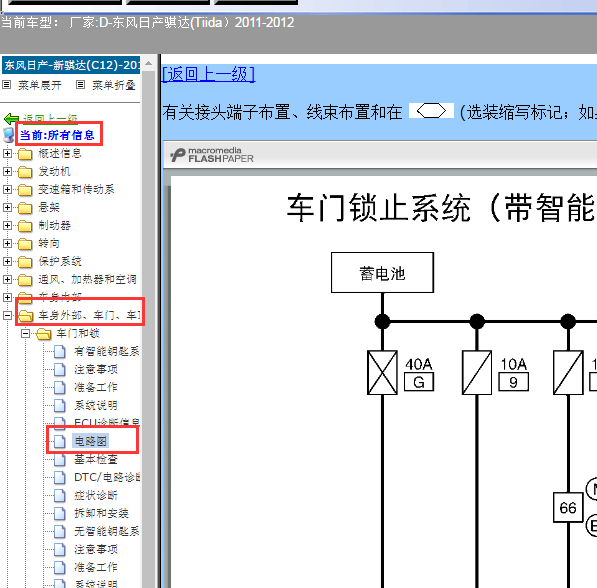The image size is (597, 588).
Task: Select the 概述信息 tree label
Action: point(60,153)
